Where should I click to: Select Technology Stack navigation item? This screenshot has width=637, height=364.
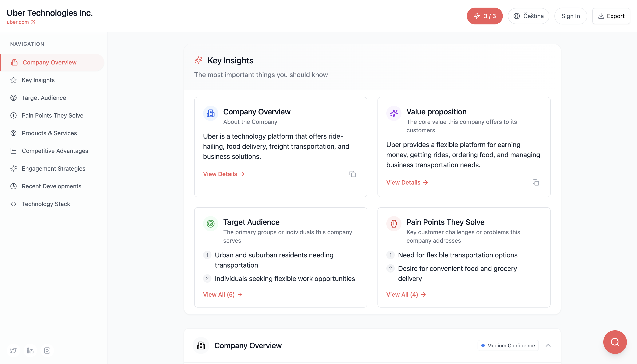tap(46, 204)
